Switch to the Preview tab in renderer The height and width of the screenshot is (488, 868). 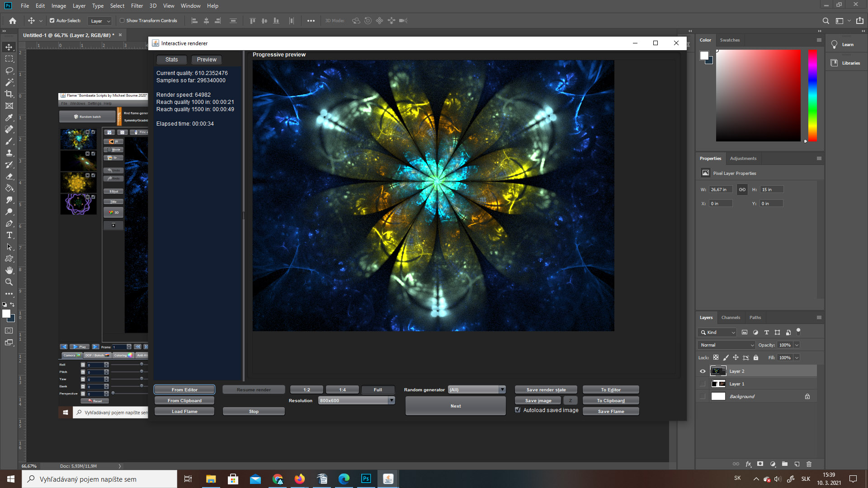point(207,60)
